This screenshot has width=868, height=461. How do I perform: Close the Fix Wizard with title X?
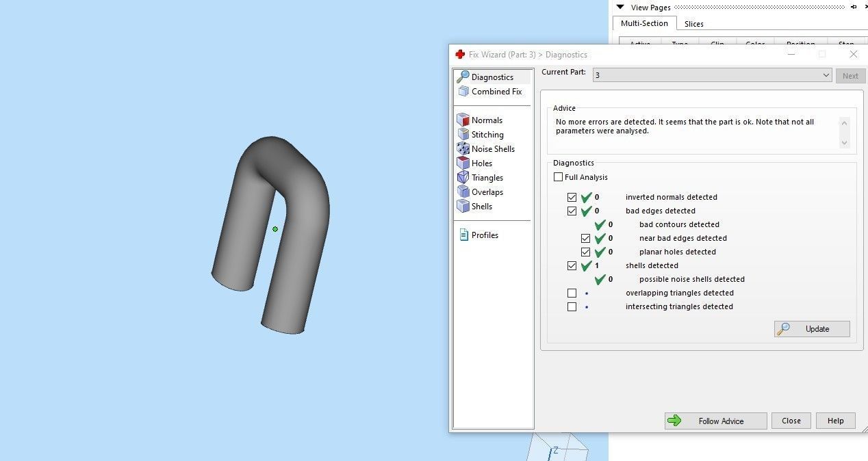(x=853, y=54)
